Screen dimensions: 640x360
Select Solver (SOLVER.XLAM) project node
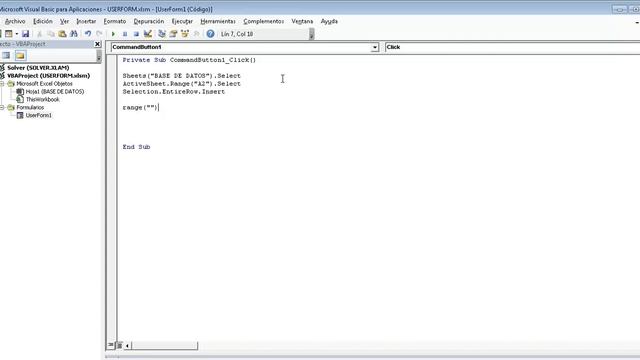click(x=38, y=68)
